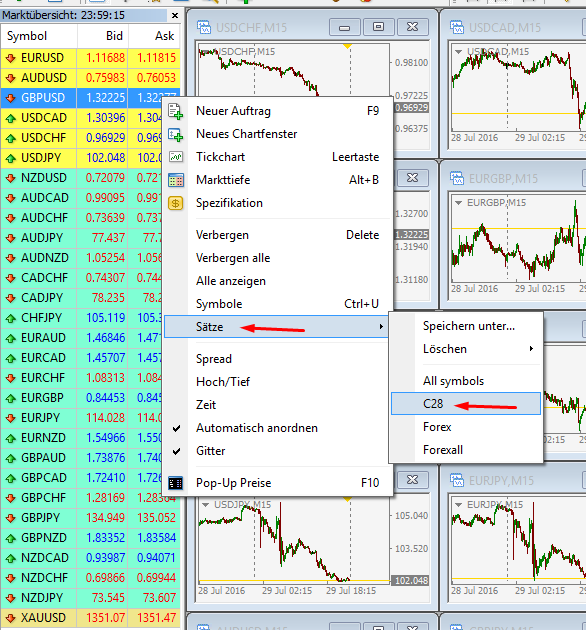Click the yellow timeline marker on USDCHF chart
Screen dimensions: 586x630
[348, 46]
